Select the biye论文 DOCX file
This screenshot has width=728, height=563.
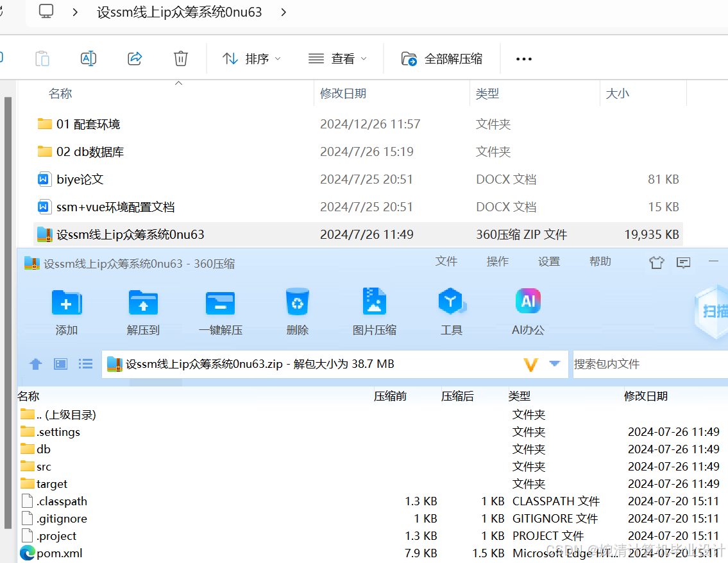point(358,179)
